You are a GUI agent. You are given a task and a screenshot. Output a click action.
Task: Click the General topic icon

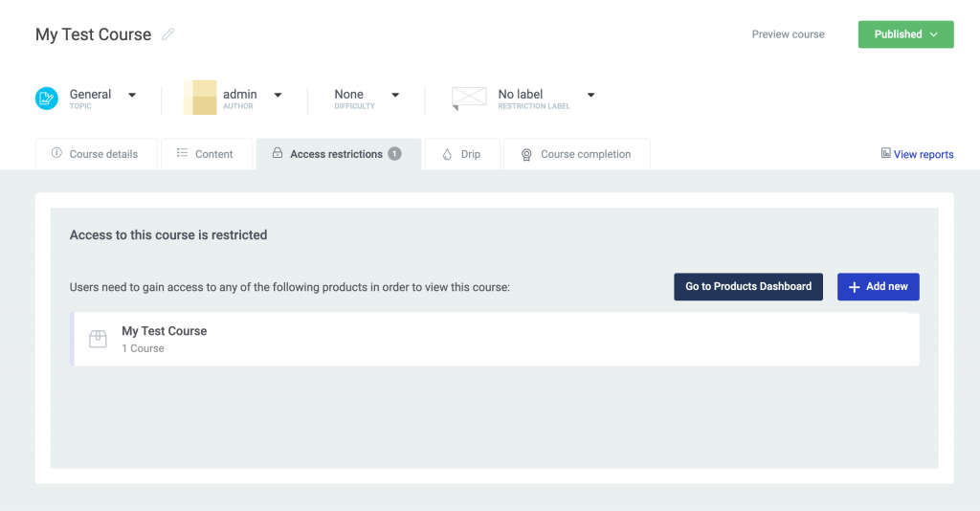coord(47,98)
